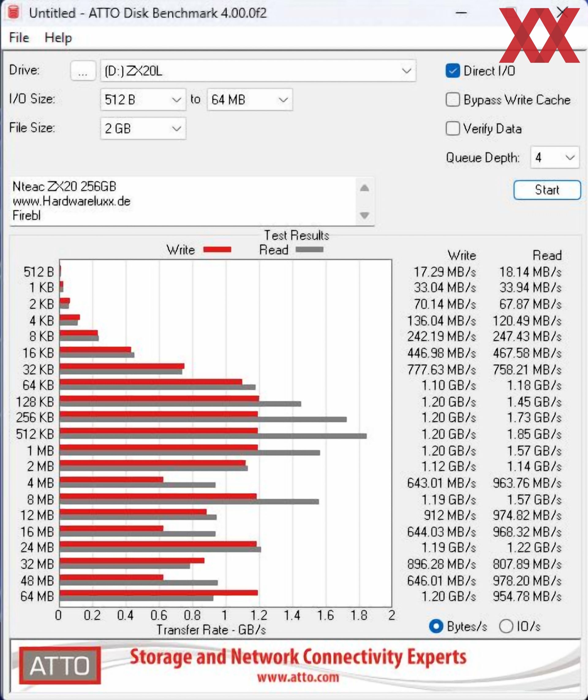Click the Test Results heading
The image size is (588, 700).
(x=296, y=235)
